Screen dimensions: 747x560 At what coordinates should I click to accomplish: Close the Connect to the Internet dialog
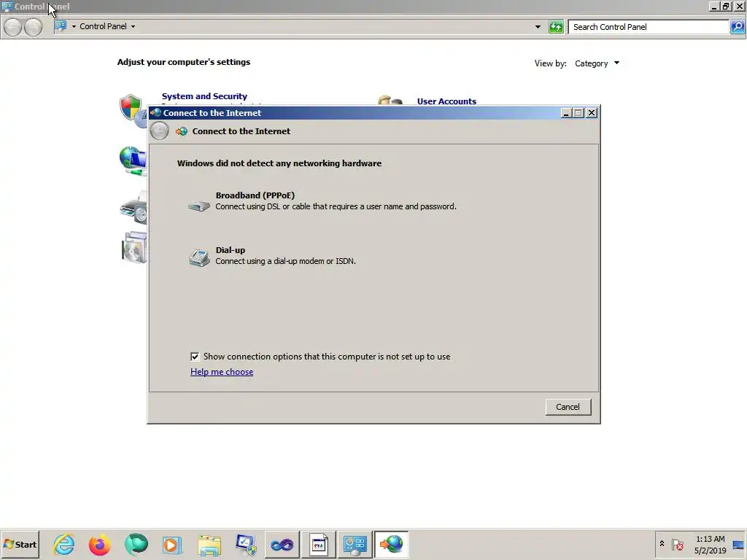pyautogui.click(x=591, y=113)
